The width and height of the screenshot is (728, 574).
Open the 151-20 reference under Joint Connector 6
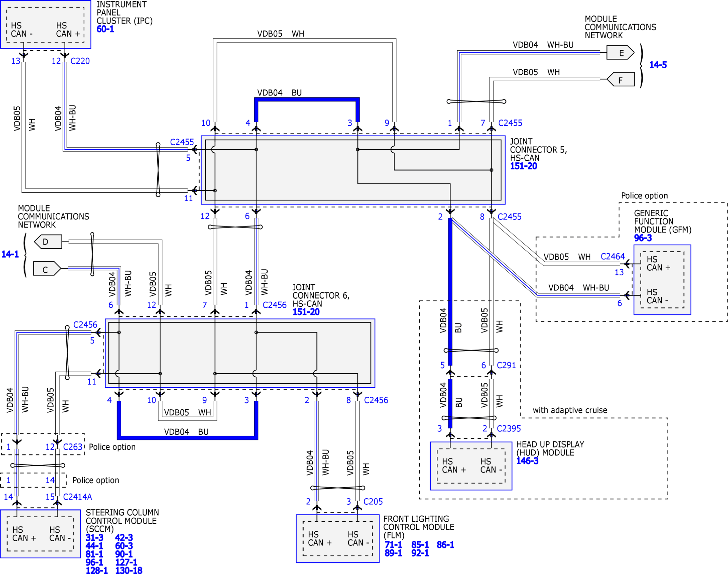point(306,312)
